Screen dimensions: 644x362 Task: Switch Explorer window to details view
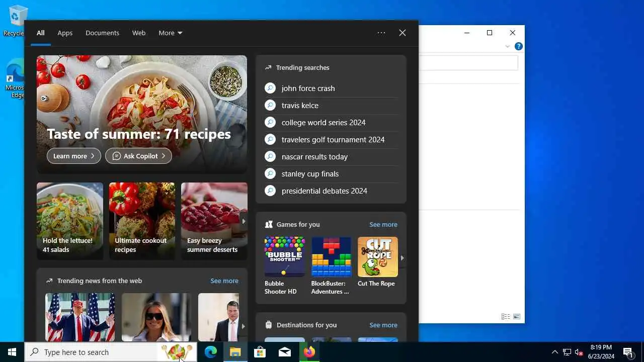click(505, 317)
